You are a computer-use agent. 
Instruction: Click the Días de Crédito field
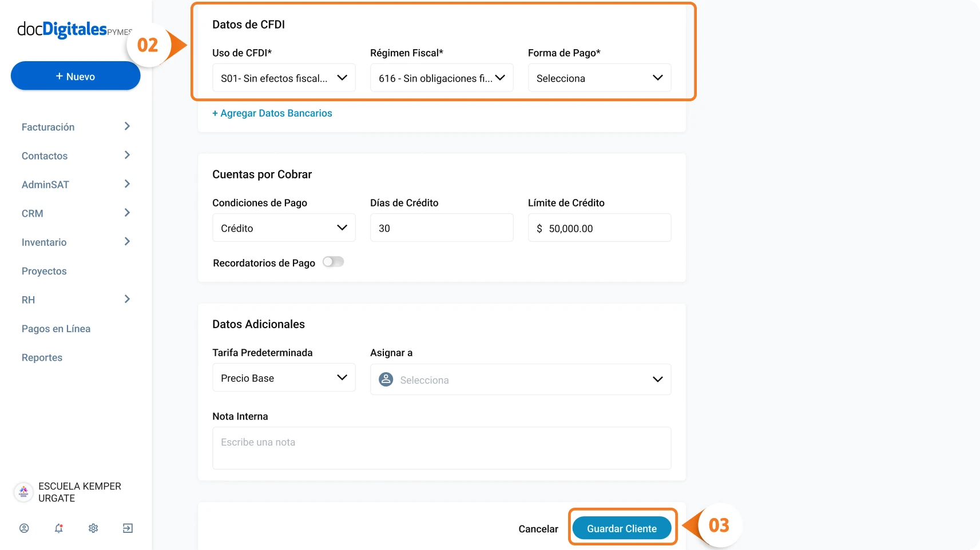click(442, 228)
